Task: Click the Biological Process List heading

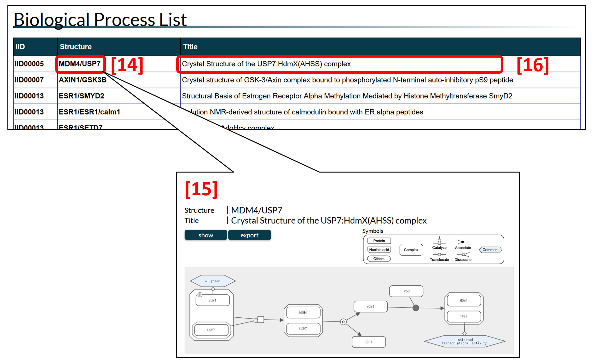Action: [100, 20]
